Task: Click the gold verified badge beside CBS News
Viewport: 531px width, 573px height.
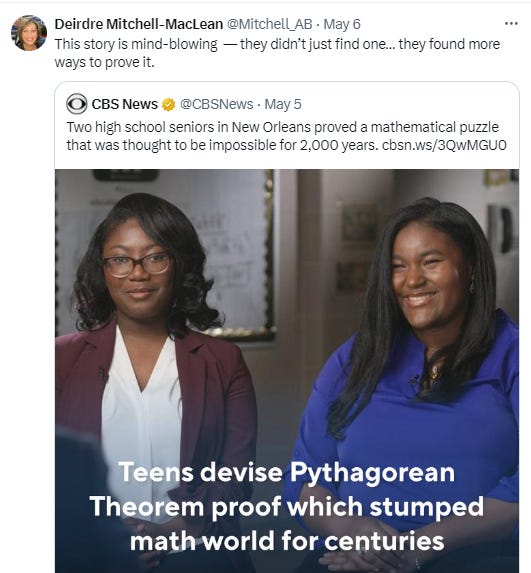Action: click(x=168, y=105)
